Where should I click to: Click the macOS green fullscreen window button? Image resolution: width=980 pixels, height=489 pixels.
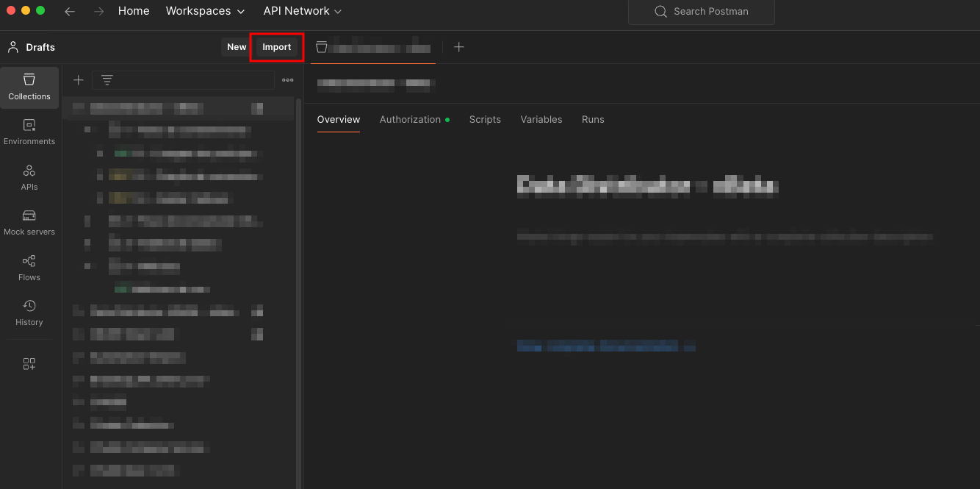click(x=40, y=10)
